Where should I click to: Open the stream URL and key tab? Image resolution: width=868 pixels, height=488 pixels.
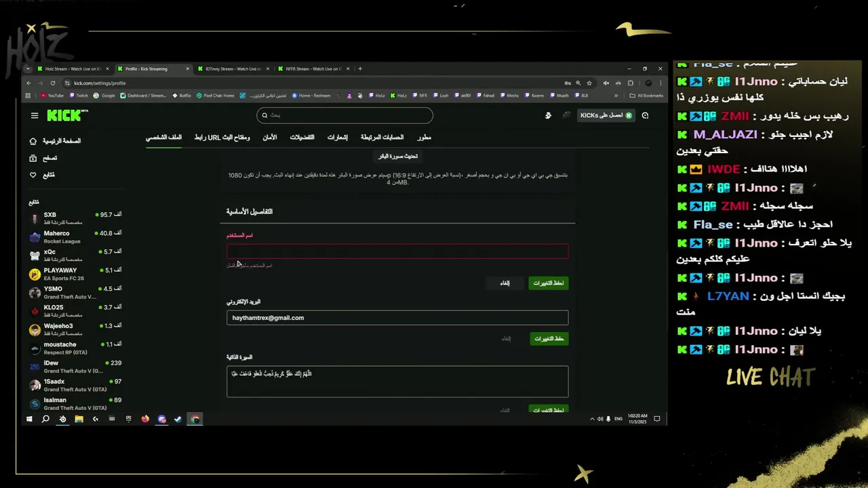222,138
